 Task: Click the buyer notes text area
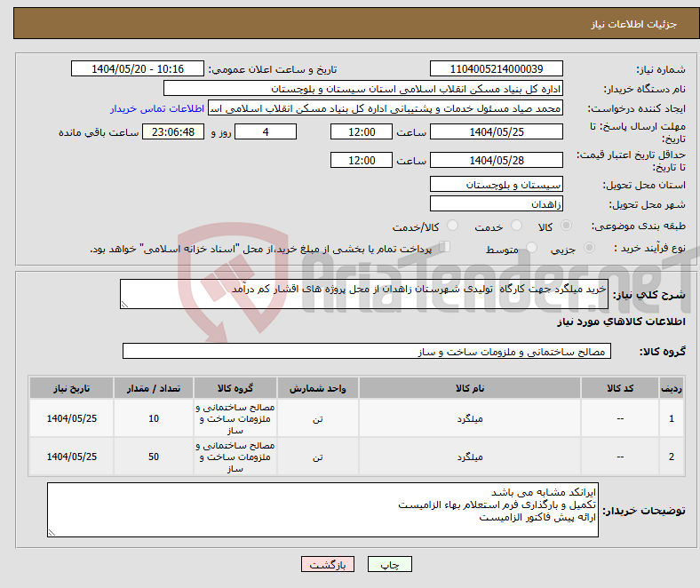pos(322,510)
